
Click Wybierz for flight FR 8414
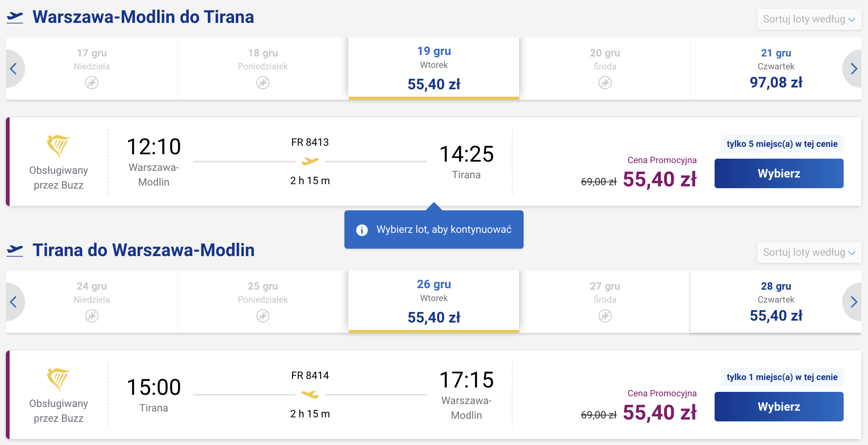(779, 407)
